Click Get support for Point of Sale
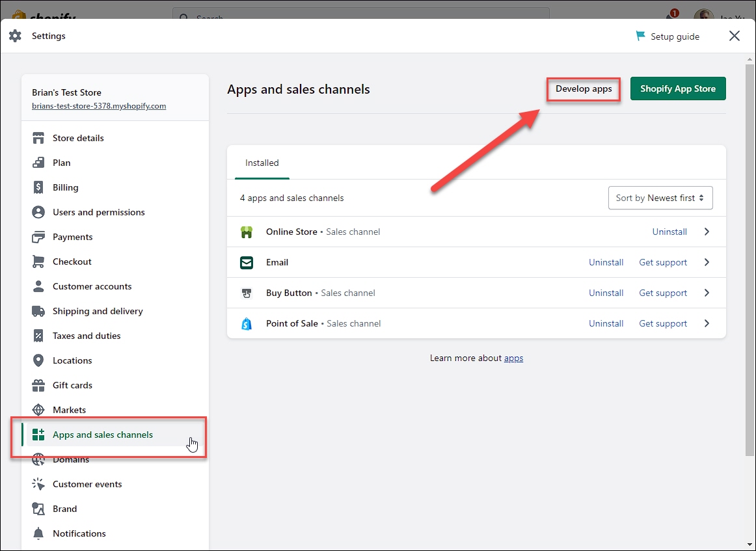This screenshot has width=756, height=551. [663, 323]
